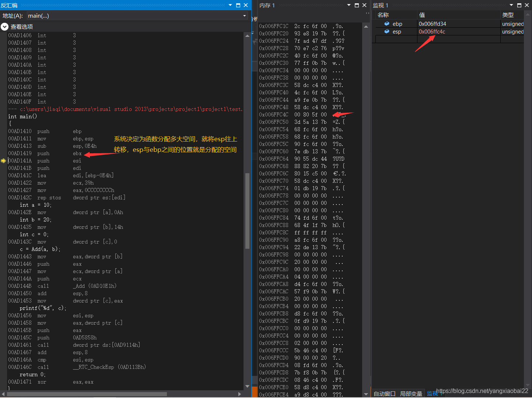The width and height of the screenshot is (532, 398).
Task: Click the 监视 1 panel title bar
Action: pos(381,5)
